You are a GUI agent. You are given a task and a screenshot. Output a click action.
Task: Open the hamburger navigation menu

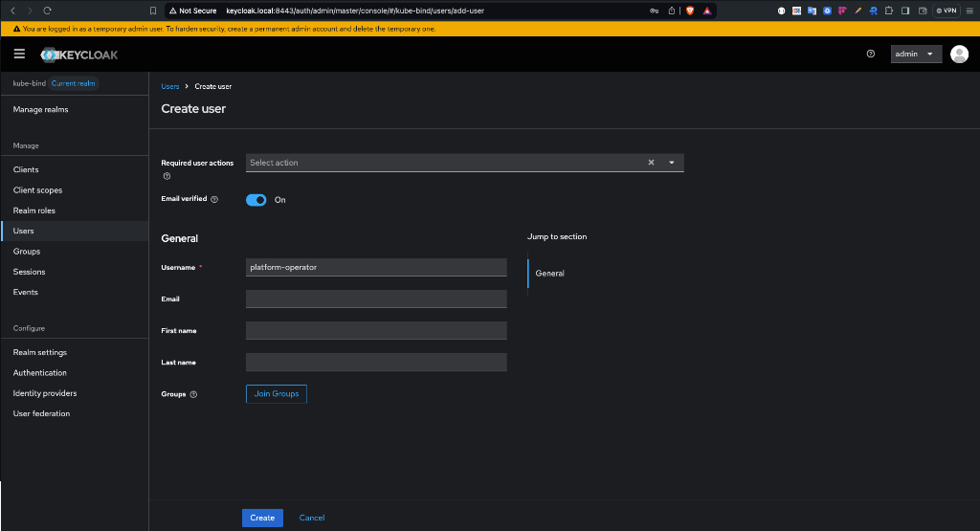click(x=19, y=54)
